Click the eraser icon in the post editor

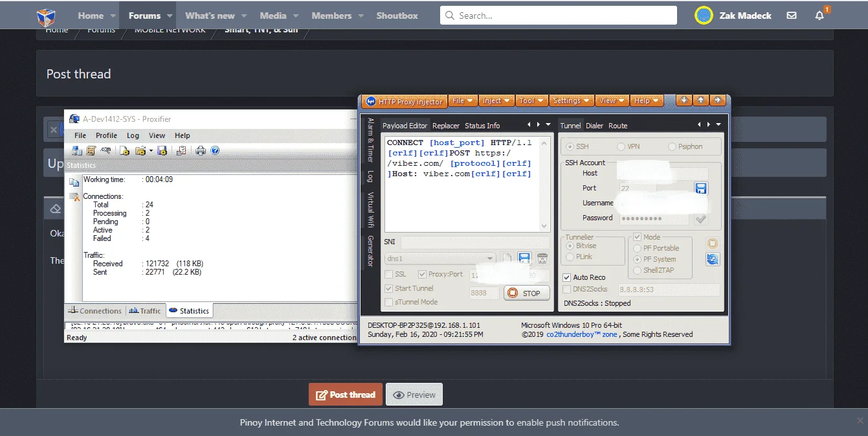click(x=56, y=209)
